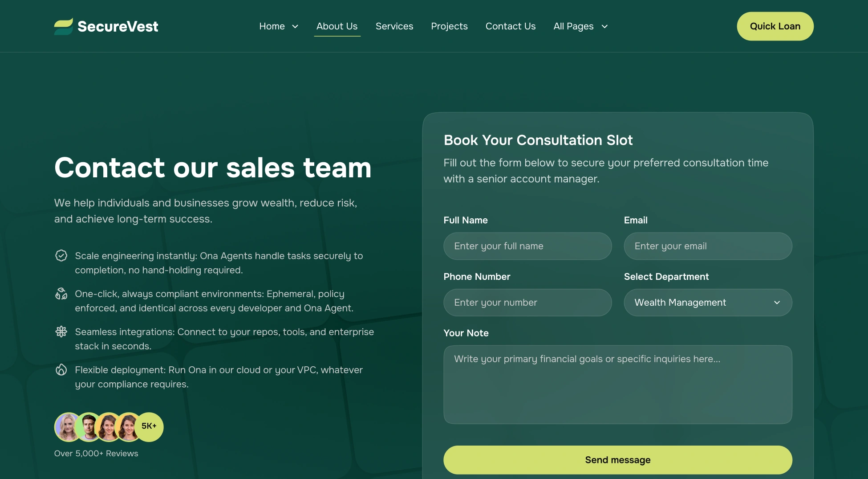
Task: Click the first blonde reviewer avatar
Action: tap(68, 427)
